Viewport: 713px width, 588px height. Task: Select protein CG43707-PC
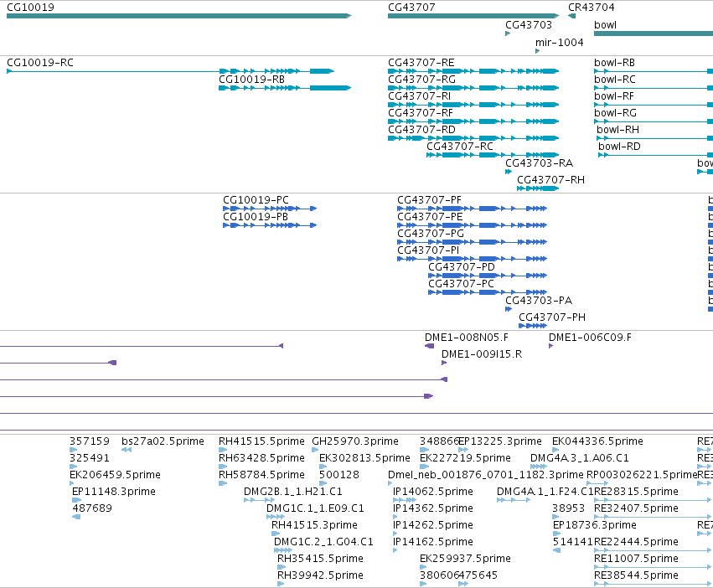click(488, 292)
